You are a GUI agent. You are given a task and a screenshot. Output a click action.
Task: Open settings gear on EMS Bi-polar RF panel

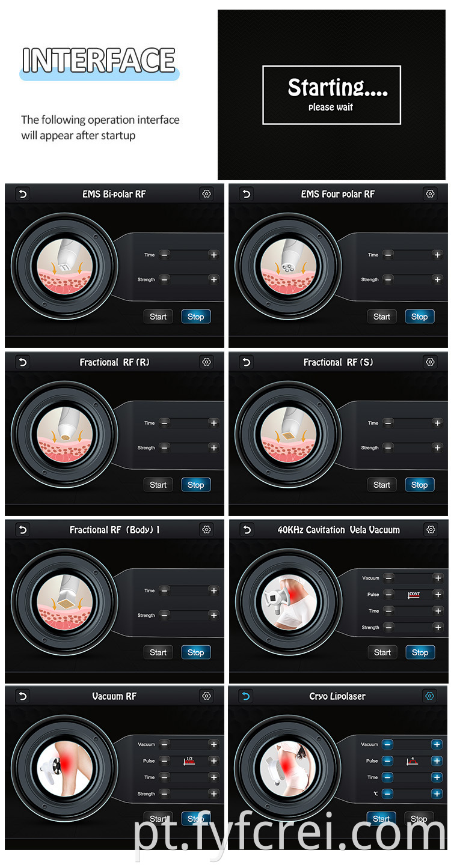pyautogui.click(x=206, y=194)
